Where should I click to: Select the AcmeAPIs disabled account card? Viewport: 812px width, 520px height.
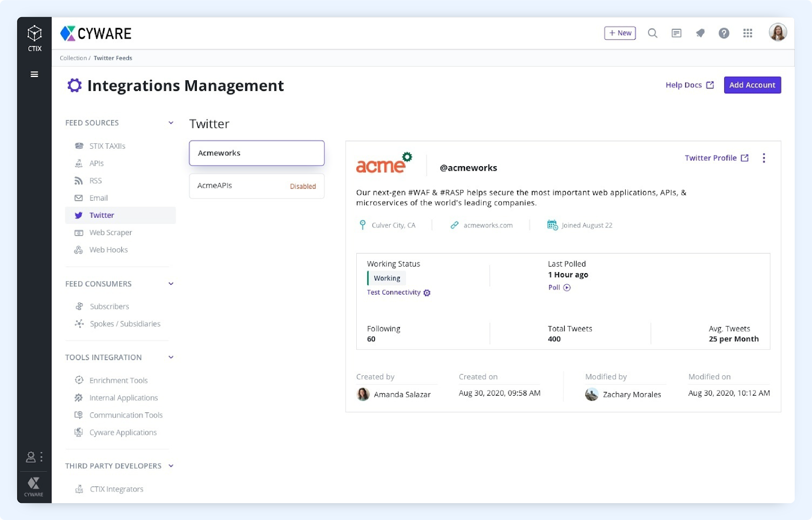click(x=257, y=186)
